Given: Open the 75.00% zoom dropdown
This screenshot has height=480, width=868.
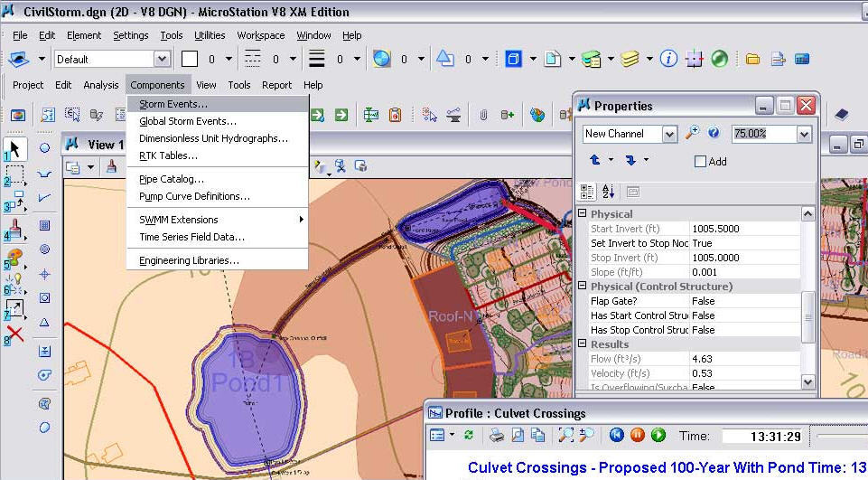Looking at the screenshot, I should [804, 134].
